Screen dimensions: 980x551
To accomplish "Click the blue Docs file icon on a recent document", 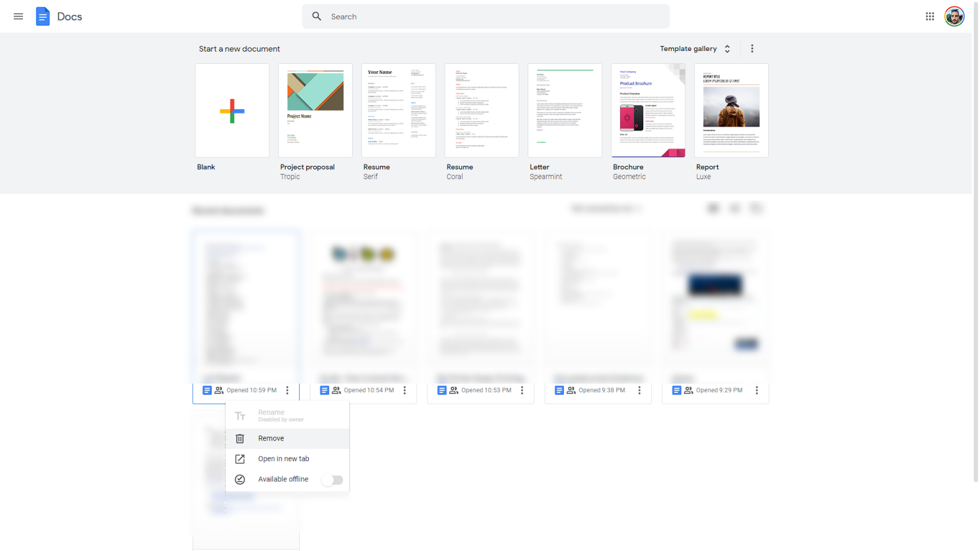I will pyautogui.click(x=207, y=390).
